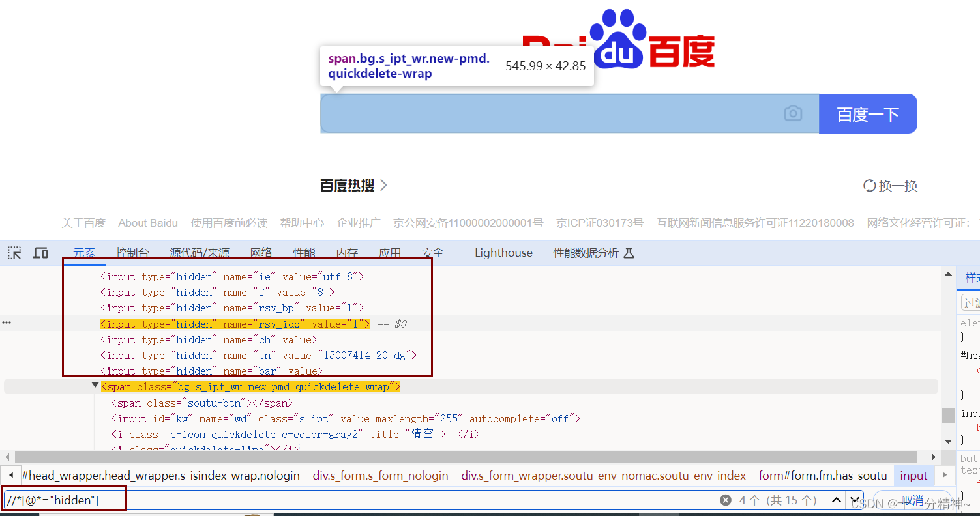The height and width of the screenshot is (516, 980).
Task: Click breadcrumb div.s_form_wrapper.soutu-env-nomac.soutu-env-index
Action: point(604,476)
